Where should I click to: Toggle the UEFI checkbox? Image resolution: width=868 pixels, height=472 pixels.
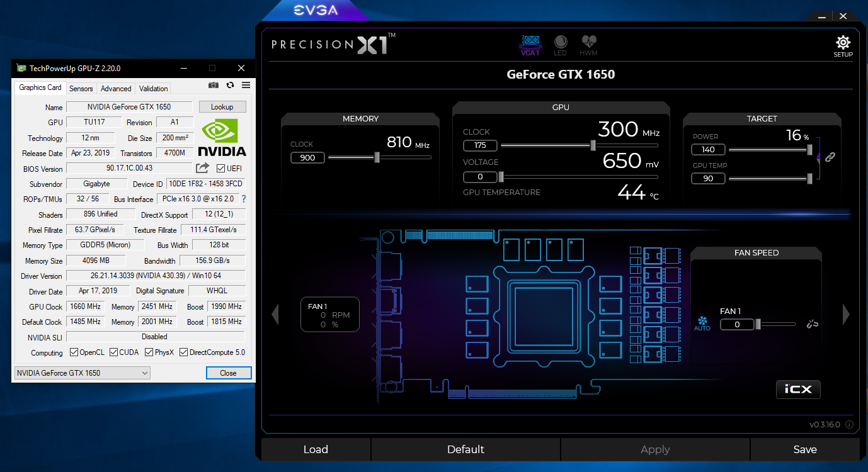tap(220, 168)
